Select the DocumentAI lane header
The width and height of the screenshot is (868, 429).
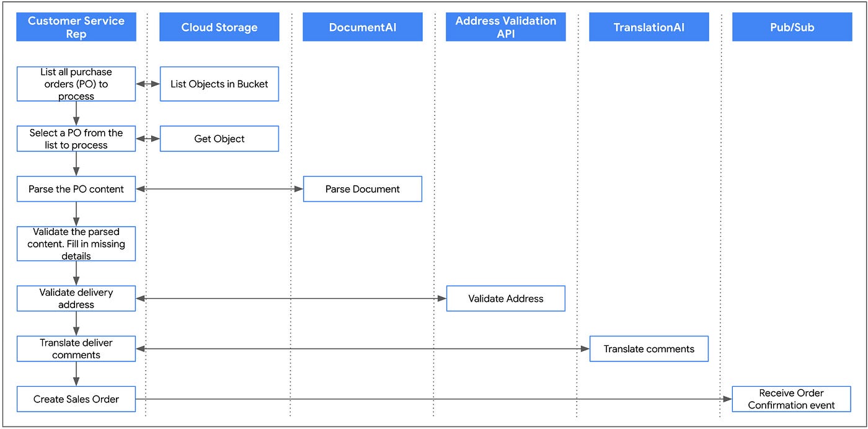(x=362, y=27)
